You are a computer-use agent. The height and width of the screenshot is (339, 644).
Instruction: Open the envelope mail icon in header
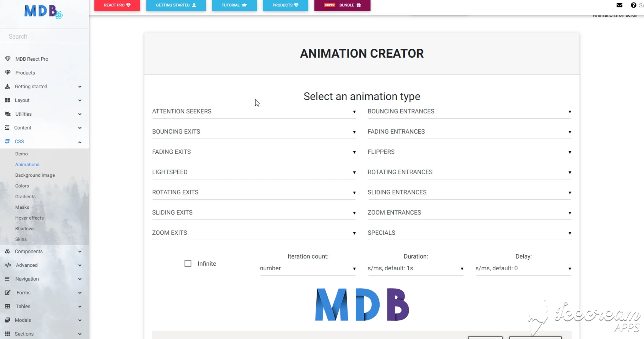point(619,5)
